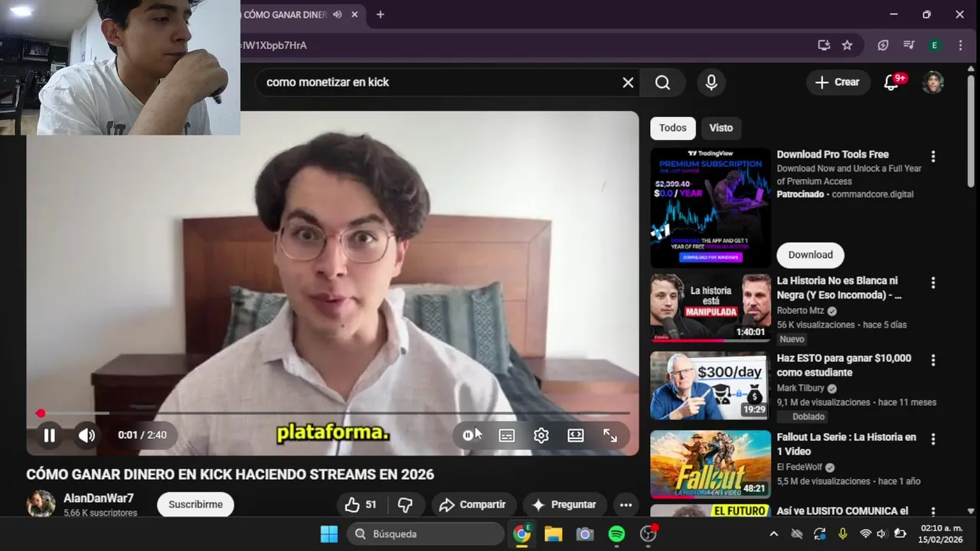Open clock showing 02:10 a. m.
The height and width of the screenshot is (551, 980).
coord(941,534)
